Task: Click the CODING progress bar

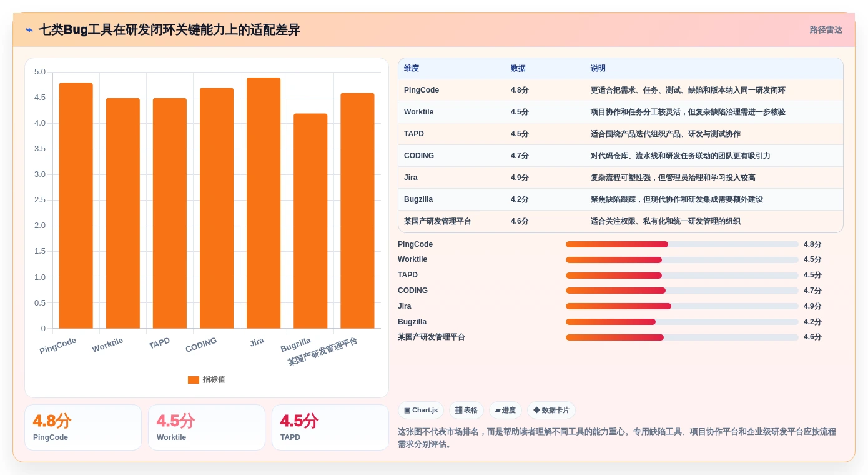Action: click(682, 291)
